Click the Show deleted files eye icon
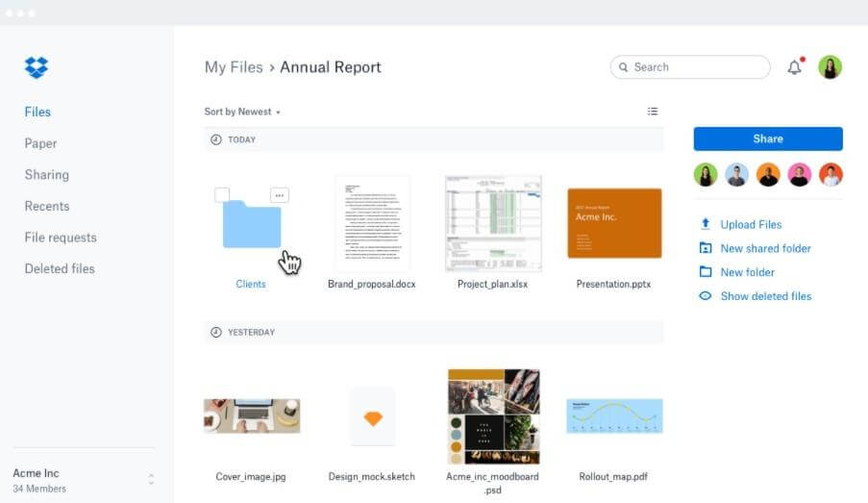This screenshot has width=868, height=503. click(x=706, y=296)
